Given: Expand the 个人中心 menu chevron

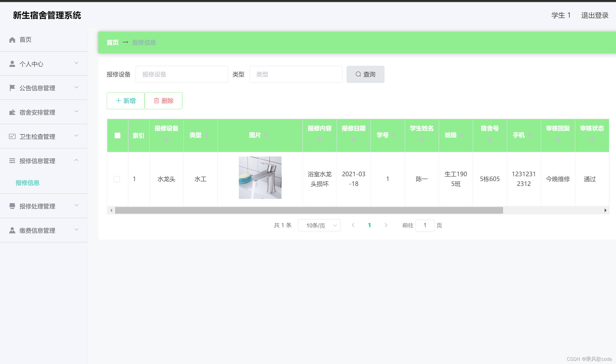Looking at the screenshot, I should coord(76,63).
